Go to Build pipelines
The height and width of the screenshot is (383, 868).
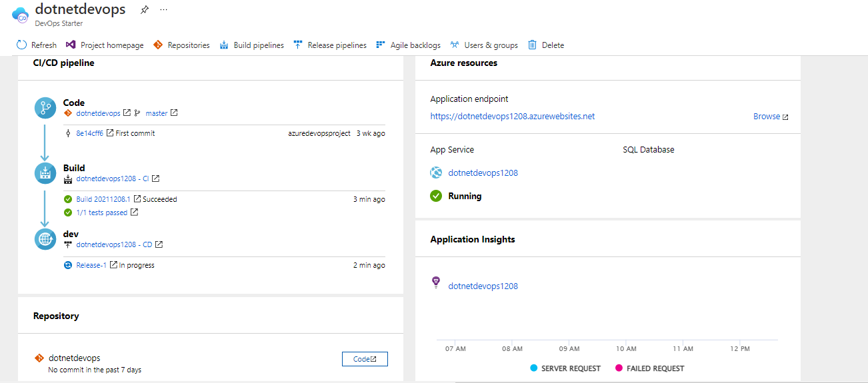251,45
